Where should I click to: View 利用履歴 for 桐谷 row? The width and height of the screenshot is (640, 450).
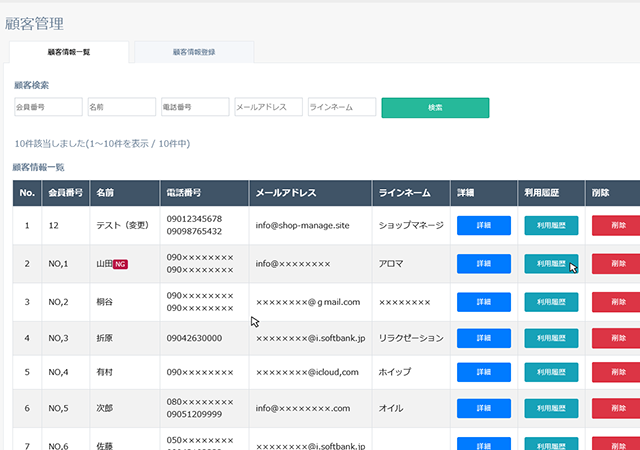pyautogui.click(x=551, y=302)
